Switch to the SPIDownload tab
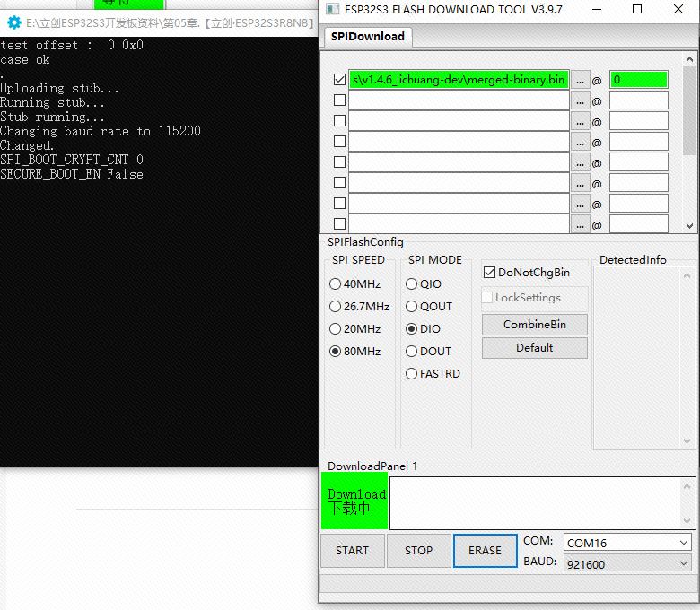This screenshot has height=610, width=700. [x=367, y=36]
